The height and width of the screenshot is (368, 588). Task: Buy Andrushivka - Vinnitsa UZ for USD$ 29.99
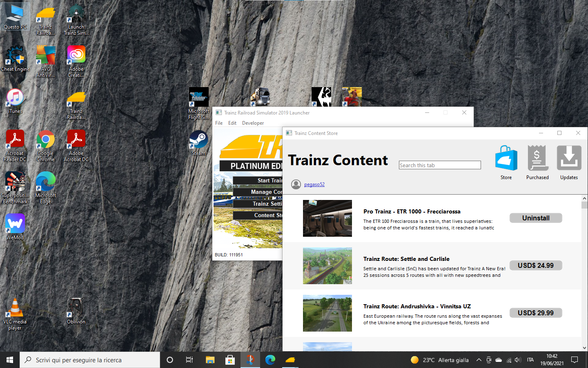coord(536,313)
